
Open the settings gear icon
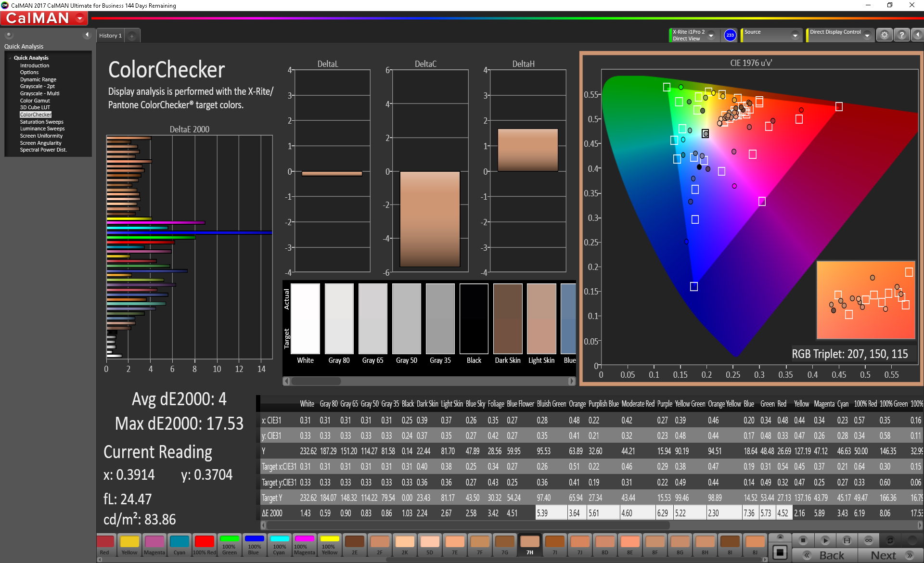coord(884,35)
